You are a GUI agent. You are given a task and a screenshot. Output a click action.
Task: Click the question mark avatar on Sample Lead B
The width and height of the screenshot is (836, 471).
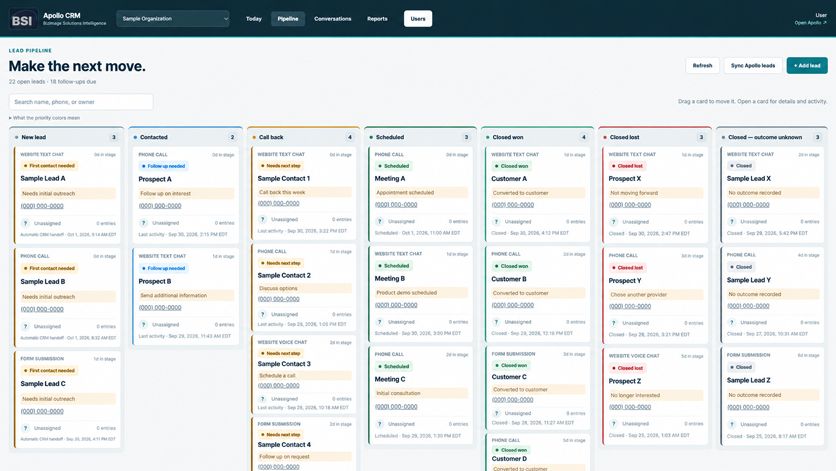point(25,326)
